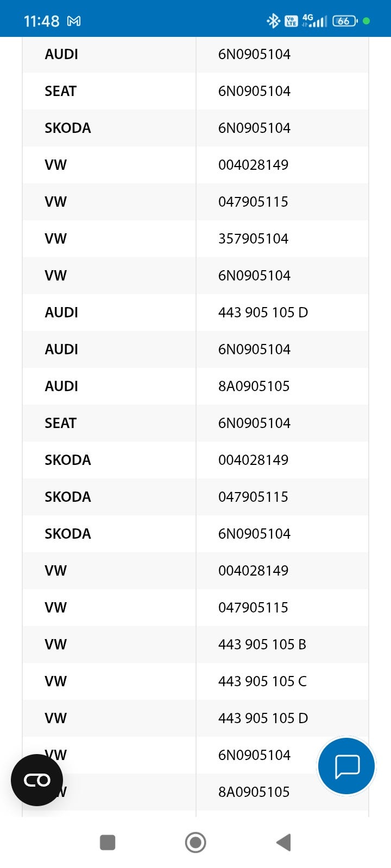
Task: Tap the battery indicator showing 66
Action: click(345, 21)
